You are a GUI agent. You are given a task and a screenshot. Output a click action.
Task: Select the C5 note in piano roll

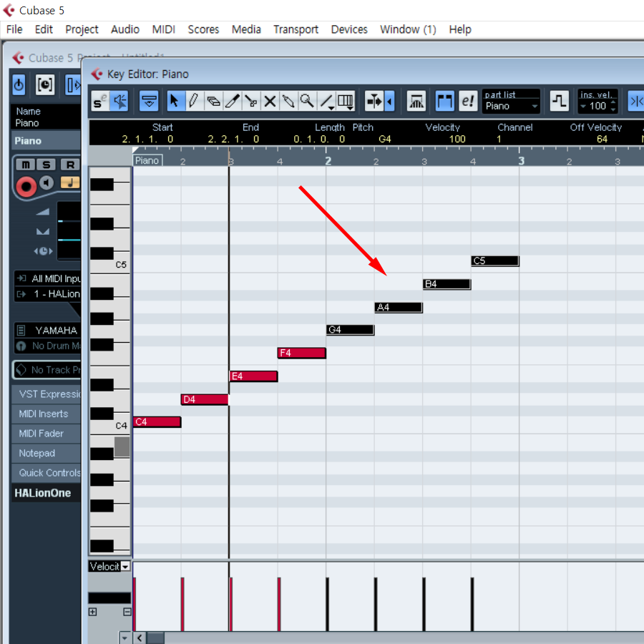(495, 260)
